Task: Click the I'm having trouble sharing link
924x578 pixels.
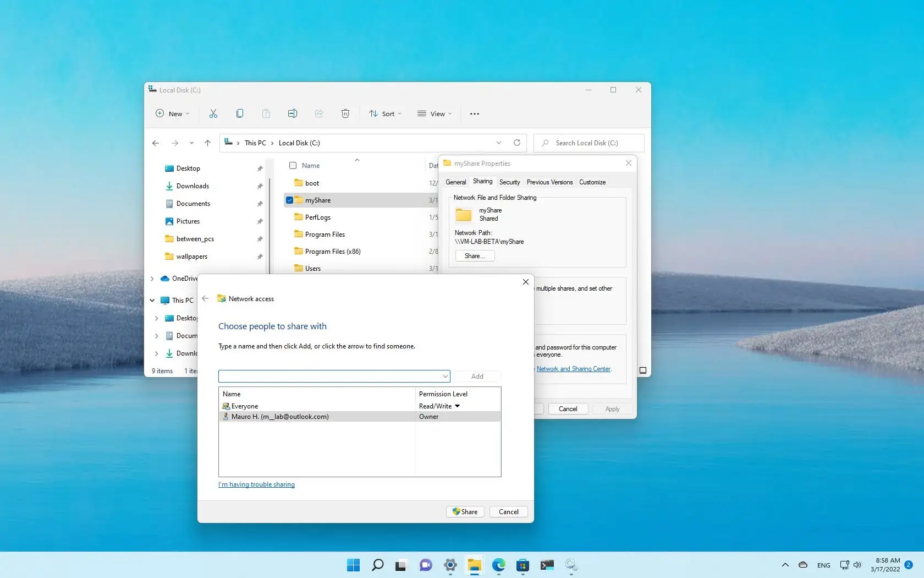Action: pyautogui.click(x=256, y=484)
